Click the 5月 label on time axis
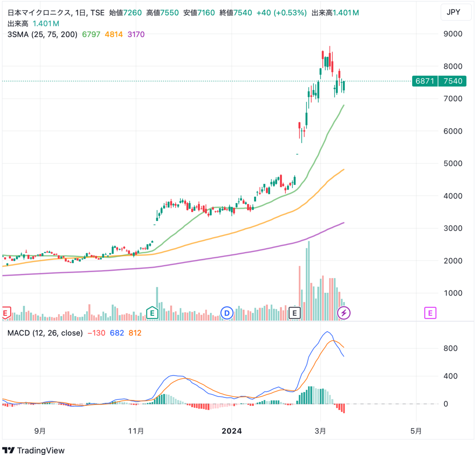The image size is (476, 455). point(416,431)
